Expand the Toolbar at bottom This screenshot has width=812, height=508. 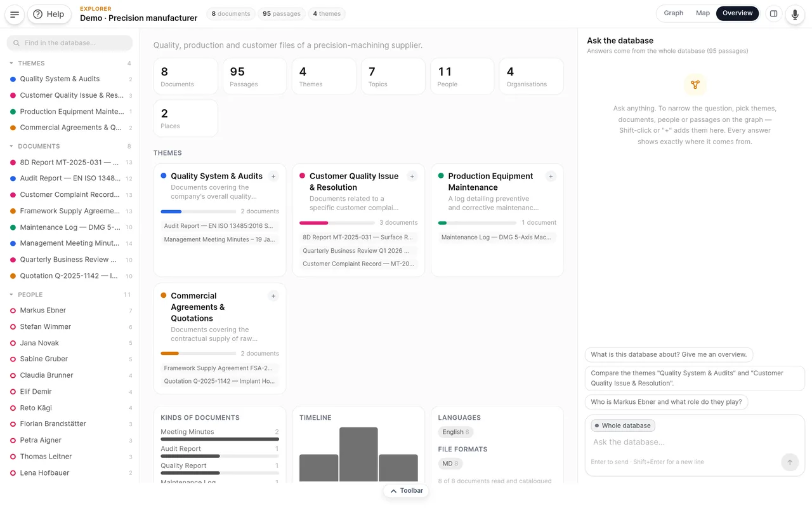click(406, 491)
